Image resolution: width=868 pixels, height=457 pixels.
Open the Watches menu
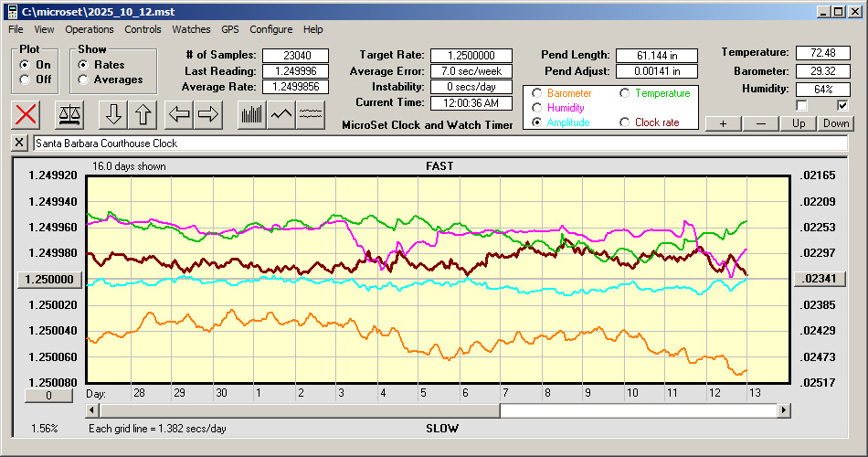coord(191,29)
